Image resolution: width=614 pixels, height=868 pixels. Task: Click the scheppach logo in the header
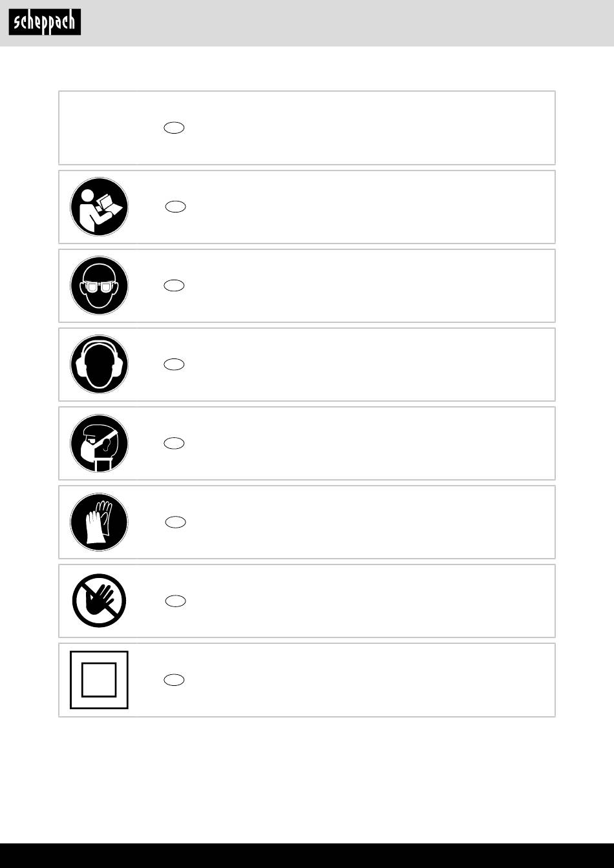(45, 23)
